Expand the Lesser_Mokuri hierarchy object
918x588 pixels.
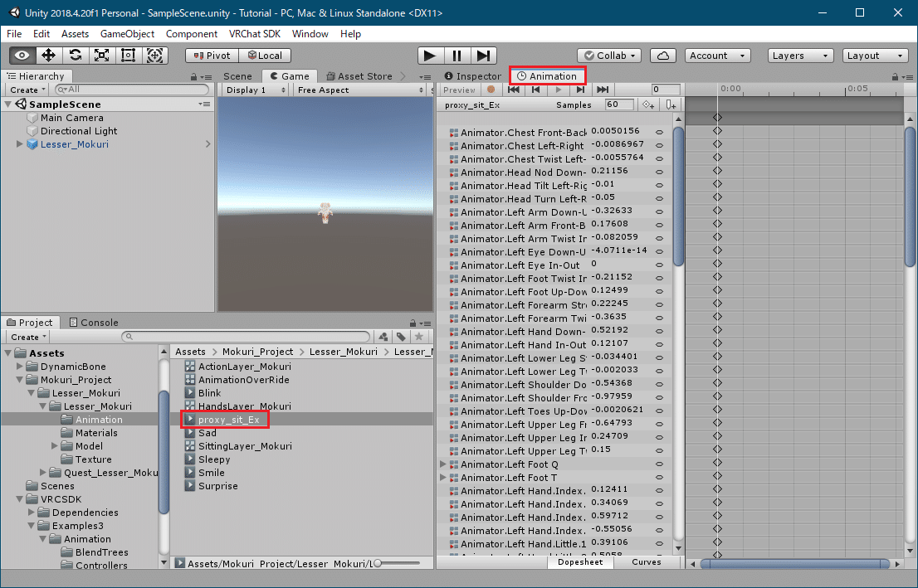tap(19, 144)
